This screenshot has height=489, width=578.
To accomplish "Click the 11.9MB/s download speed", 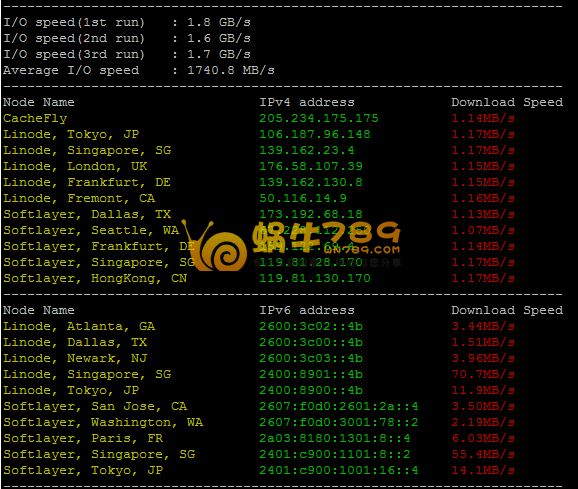I will click(483, 390).
